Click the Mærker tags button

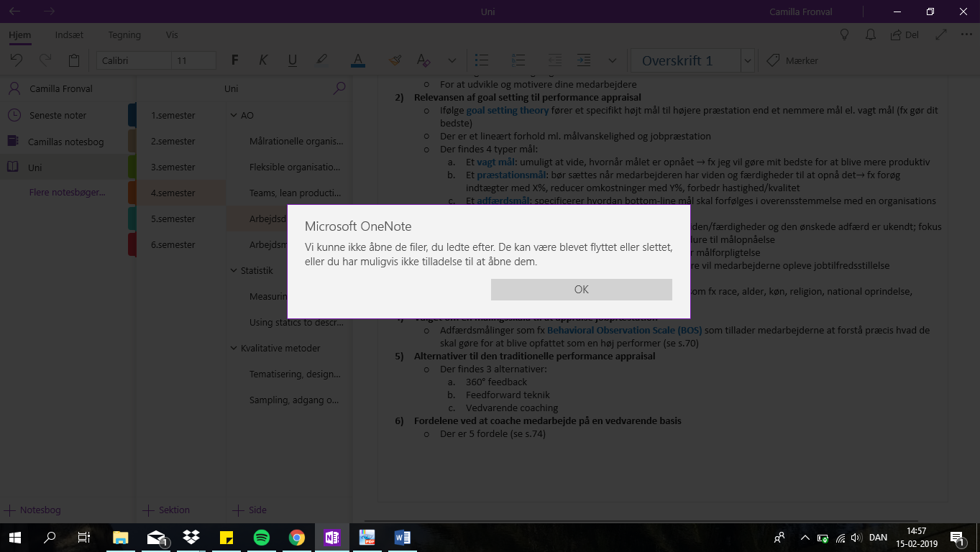pyautogui.click(x=792, y=60)
